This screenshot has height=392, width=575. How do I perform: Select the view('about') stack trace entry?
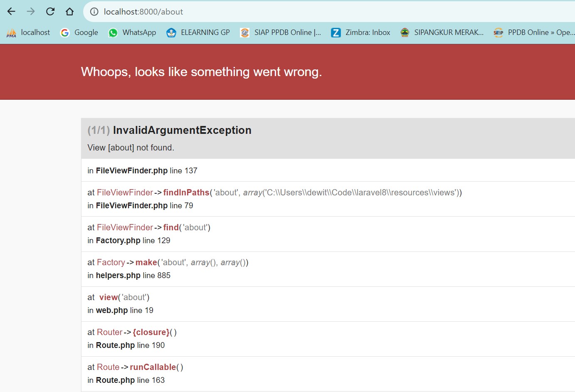109,297
